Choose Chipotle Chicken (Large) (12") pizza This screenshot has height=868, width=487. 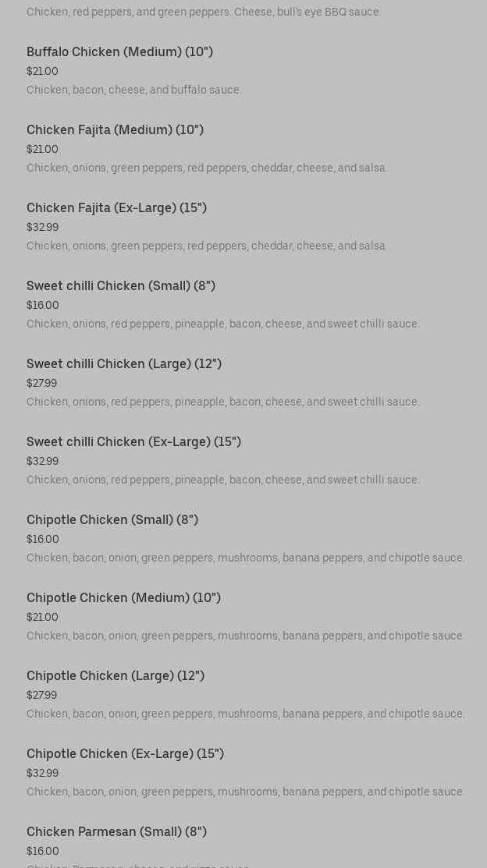coord(116,676)
